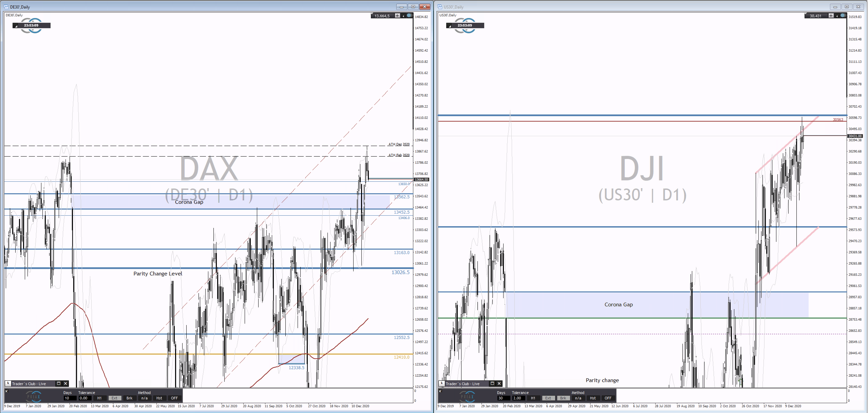The height and width of the screenshot is (413, 868).
Task: Minimize the US30 Daily chart window
Action: tap(835, 7)
